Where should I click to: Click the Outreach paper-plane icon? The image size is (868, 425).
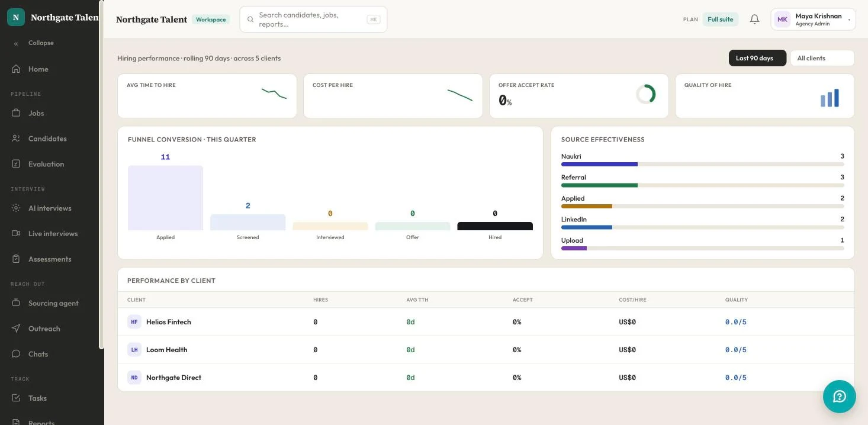[16, 329]
